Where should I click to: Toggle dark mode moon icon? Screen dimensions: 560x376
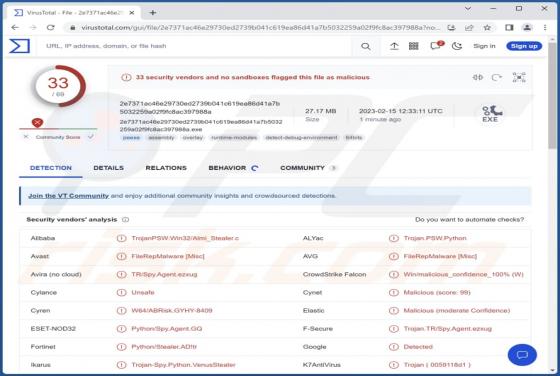457,46
